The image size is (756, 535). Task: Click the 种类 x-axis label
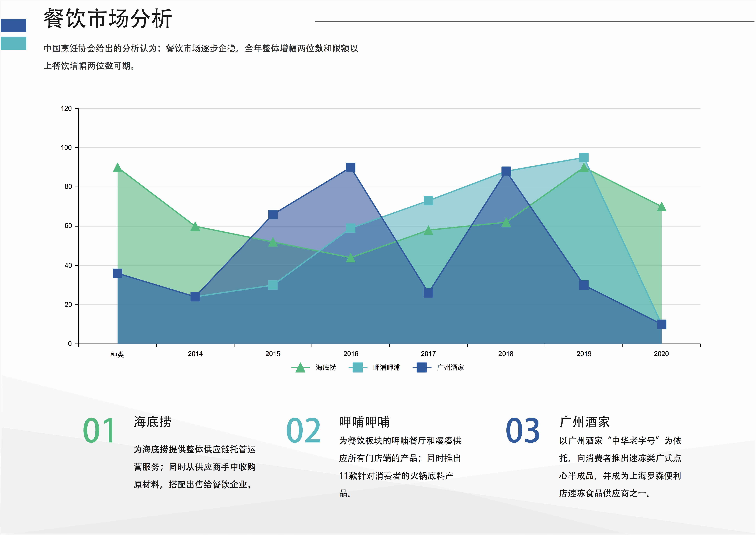pyautogui.click(x=117, y=354)
